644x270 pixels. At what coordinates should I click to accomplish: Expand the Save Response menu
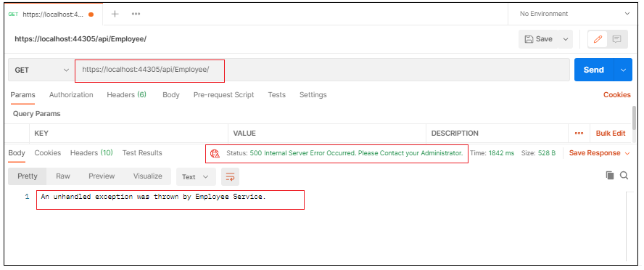coord(599,153)
